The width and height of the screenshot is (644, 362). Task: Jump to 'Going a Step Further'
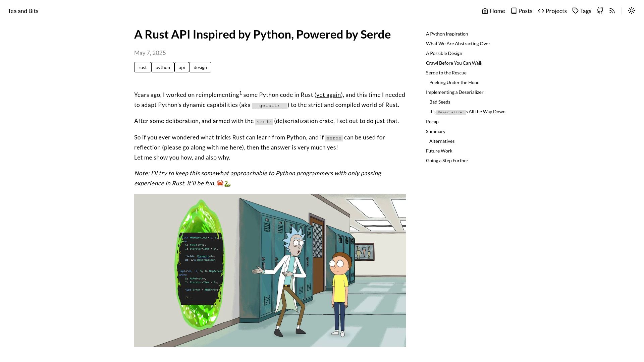447,161
